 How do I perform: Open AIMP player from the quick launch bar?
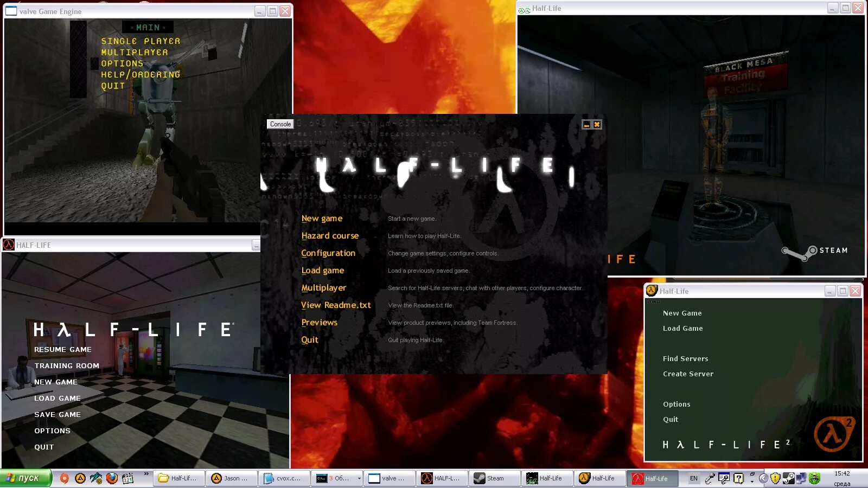click(80, 479)
